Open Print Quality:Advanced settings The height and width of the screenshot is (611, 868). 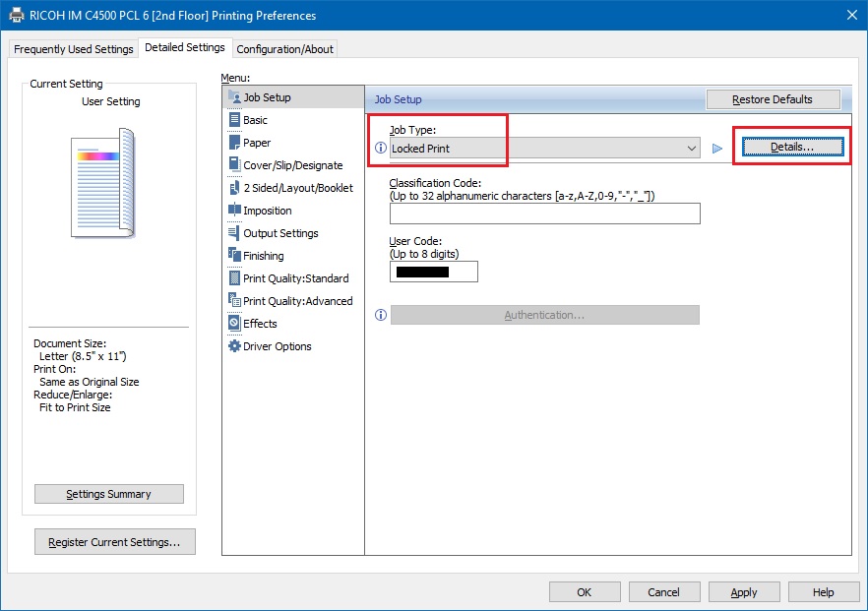click(293, 300)
